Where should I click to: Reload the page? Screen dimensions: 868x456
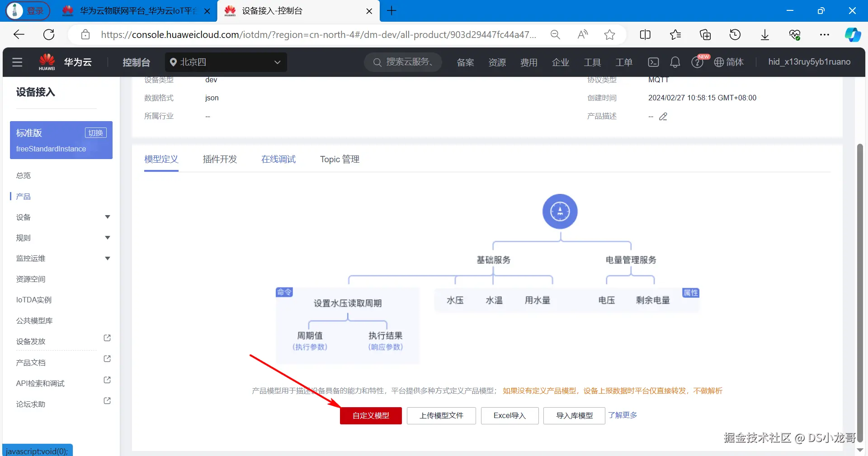(49, 34)
